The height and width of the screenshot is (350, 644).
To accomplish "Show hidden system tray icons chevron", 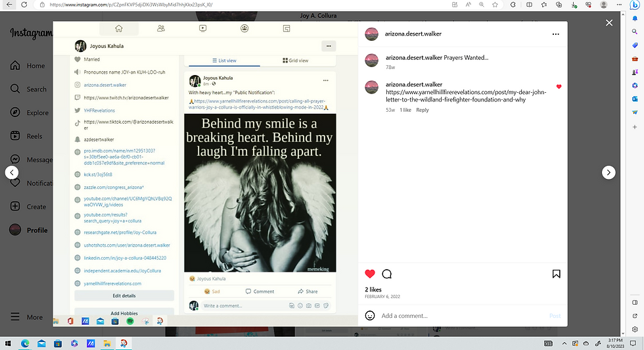I will 564,343.
